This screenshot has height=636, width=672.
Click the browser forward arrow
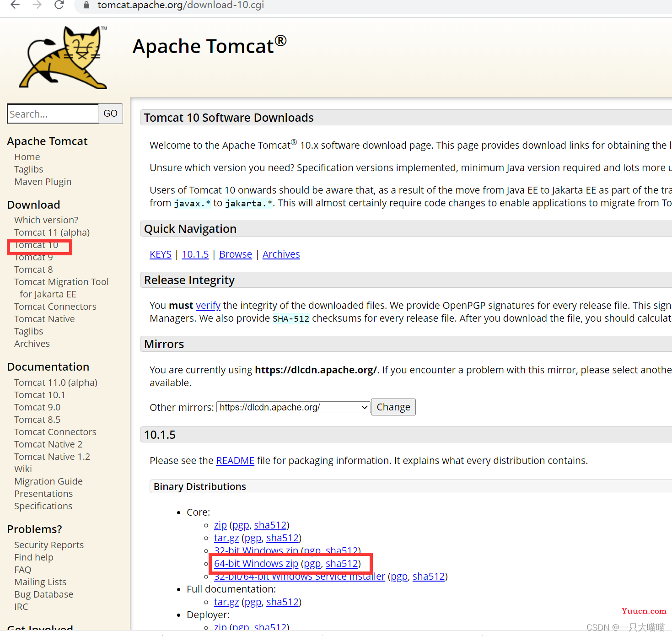coord(37,5)
